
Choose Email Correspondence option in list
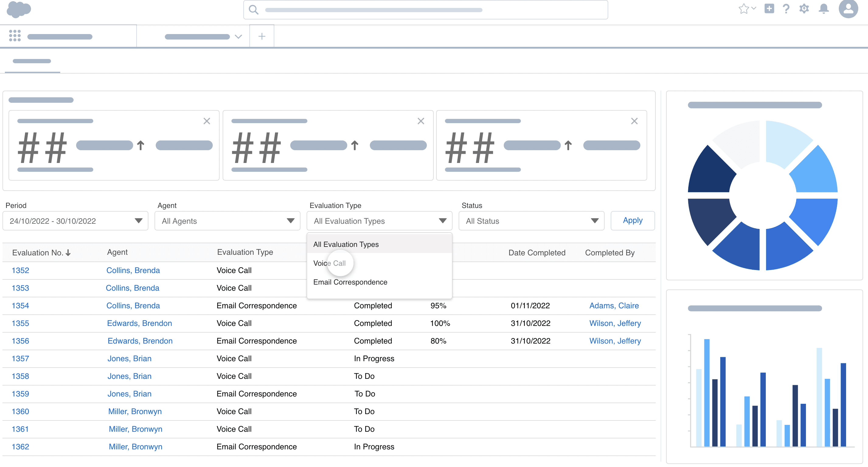(350, 282)
